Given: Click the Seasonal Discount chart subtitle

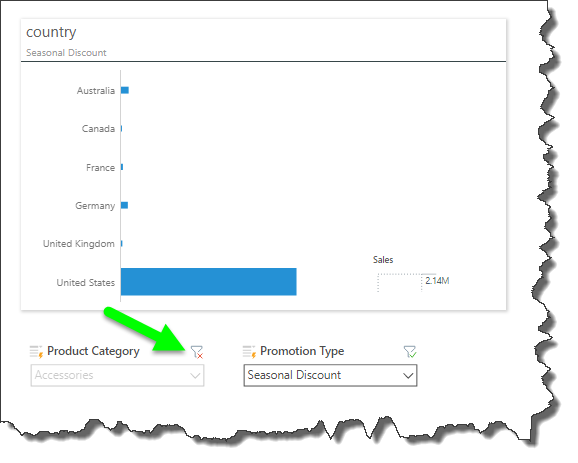Looking at the screenshot, I should pos(66,53).
